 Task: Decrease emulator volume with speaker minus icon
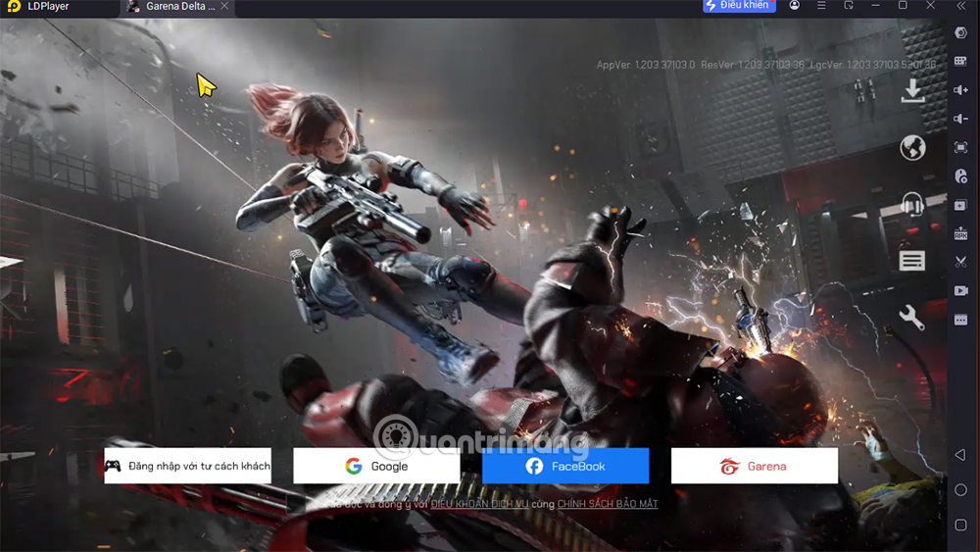(960, 119)
